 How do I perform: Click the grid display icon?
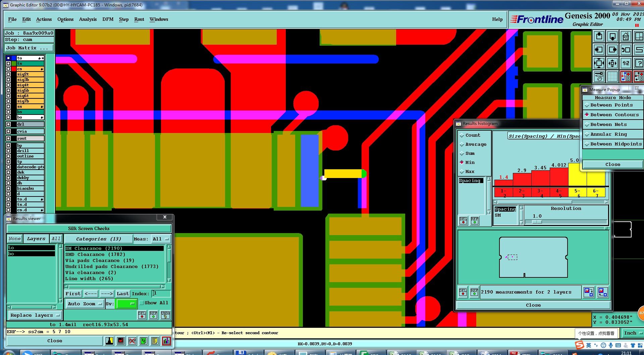(x=612, y=77)
